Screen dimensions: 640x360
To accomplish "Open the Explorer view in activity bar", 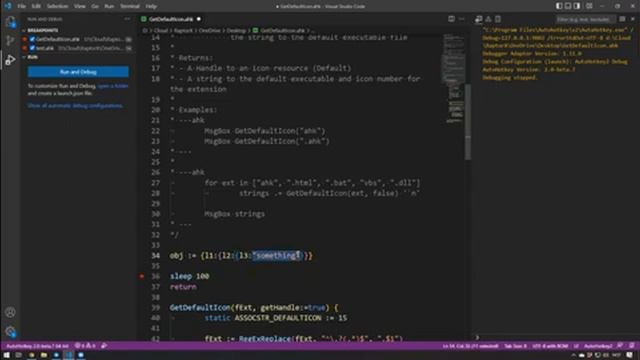I will (x=10, y=22).
